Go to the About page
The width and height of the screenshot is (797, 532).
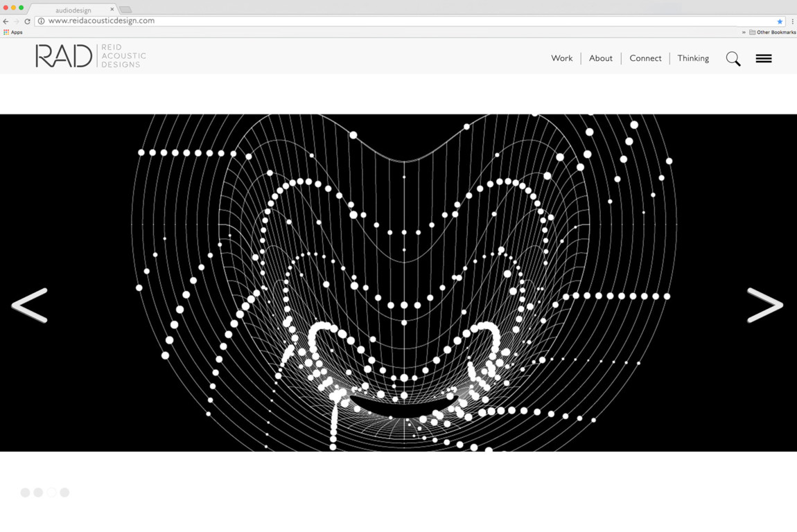pos(600,59)
